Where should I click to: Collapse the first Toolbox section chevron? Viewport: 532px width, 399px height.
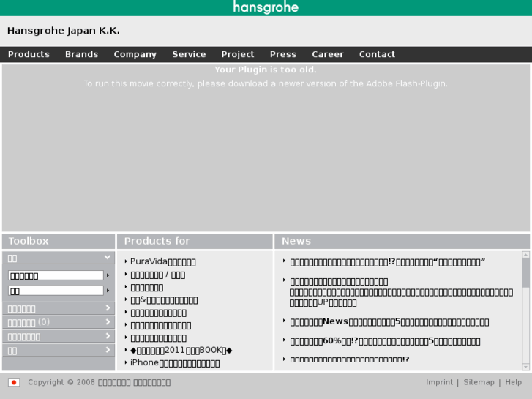point(108,258)
